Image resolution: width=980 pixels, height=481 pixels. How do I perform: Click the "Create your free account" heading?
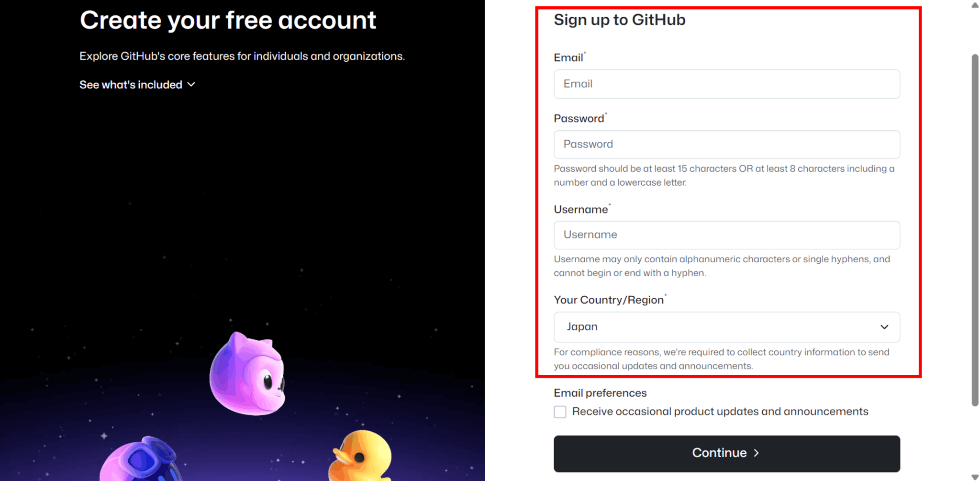228,21
